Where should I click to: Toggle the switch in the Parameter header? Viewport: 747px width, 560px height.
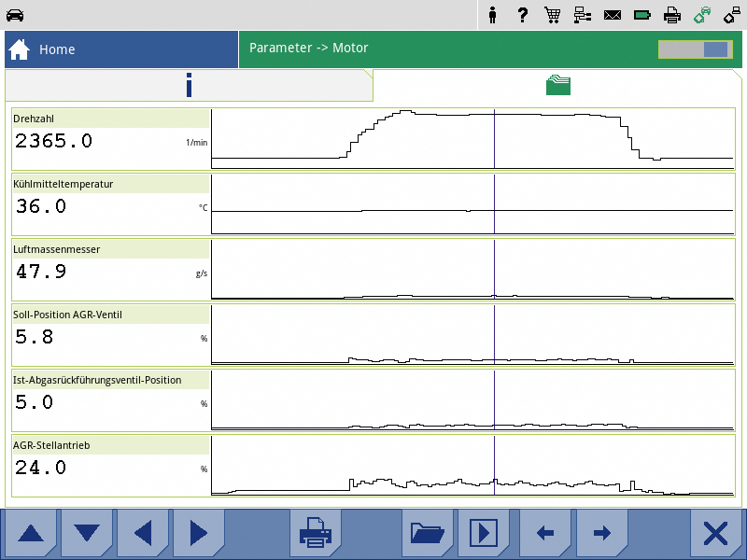pyautogui.click(x=693, y=49)
